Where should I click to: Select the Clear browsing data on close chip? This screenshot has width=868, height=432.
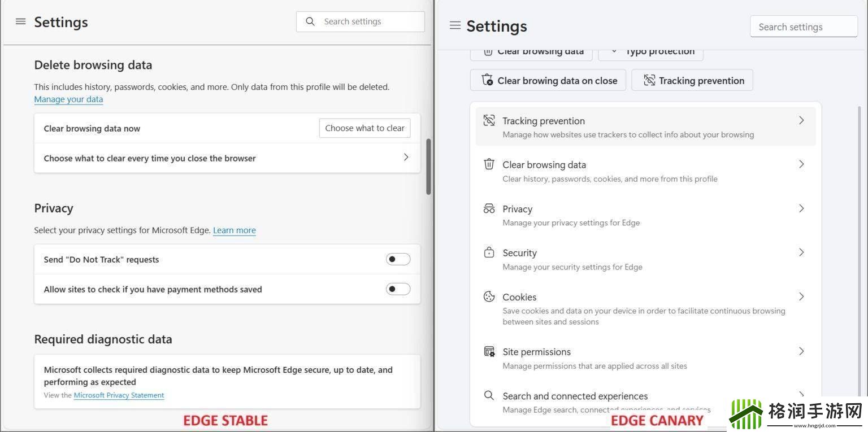tap(548, 80)
